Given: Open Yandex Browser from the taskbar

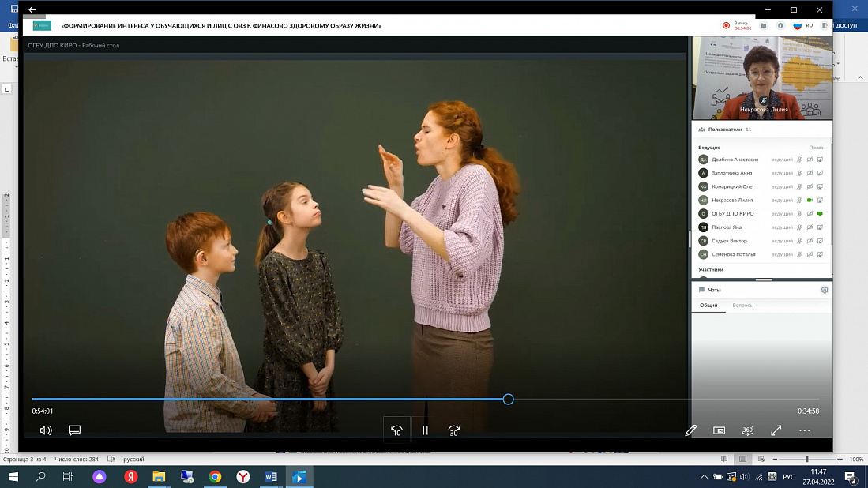Looking at the screenshot, I should click(x=243, y=476).
